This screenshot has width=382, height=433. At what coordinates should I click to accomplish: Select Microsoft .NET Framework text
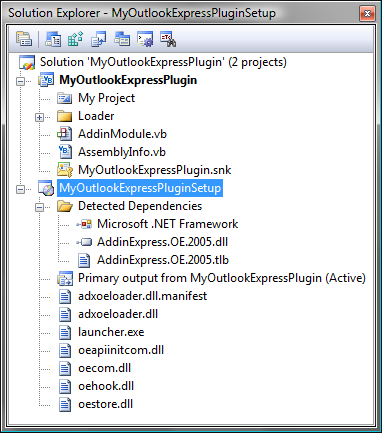pos(168,224)
